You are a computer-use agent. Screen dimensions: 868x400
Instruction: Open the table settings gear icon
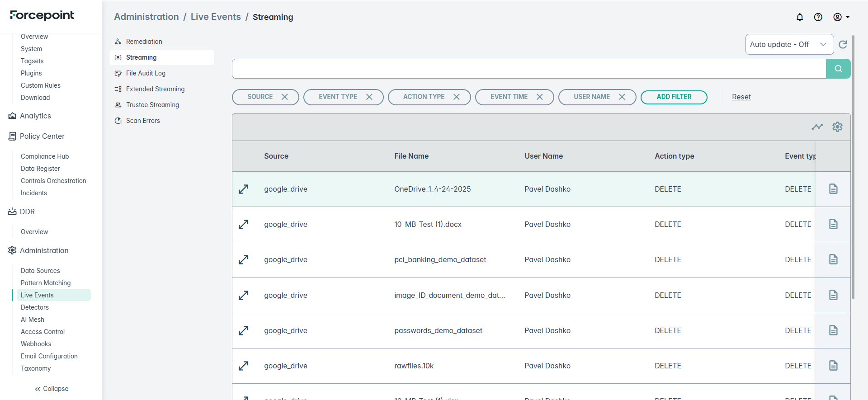[837, 127]
